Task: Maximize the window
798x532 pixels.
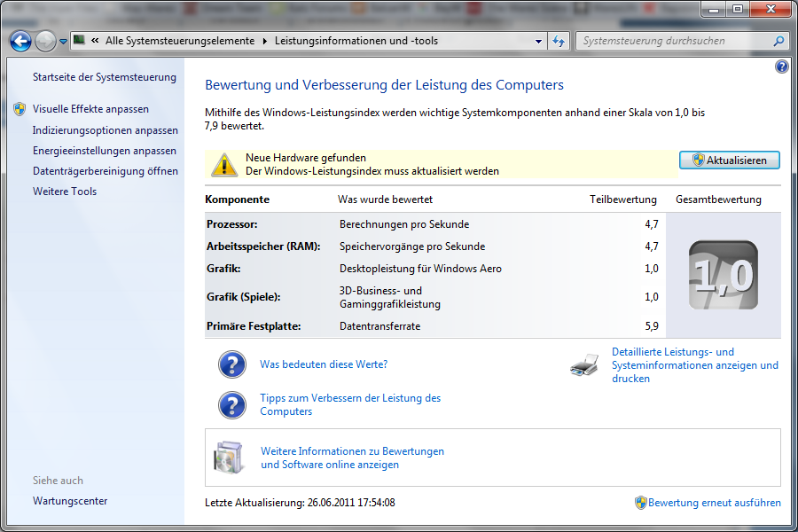Action: 738,9
